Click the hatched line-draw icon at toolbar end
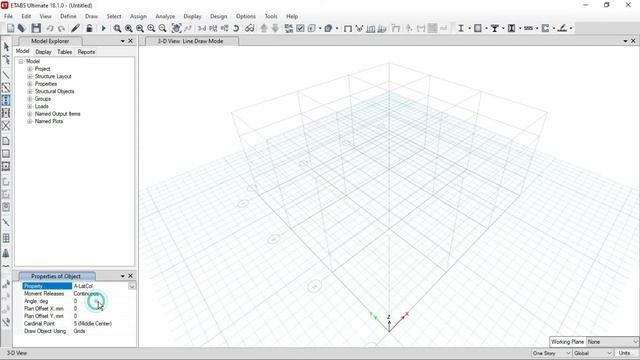Screen dimensions: 640x360 click(562, 28)
